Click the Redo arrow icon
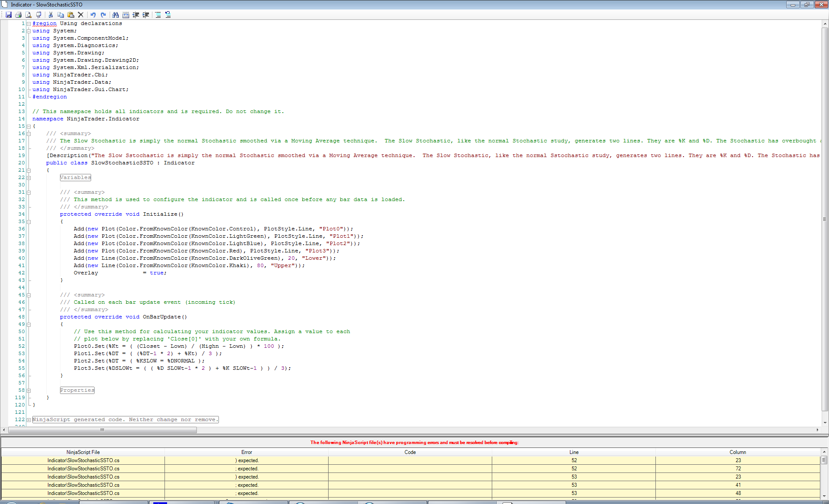Image resolution: width=829 pixels, height=504 pixels. [x=103, y=15]
